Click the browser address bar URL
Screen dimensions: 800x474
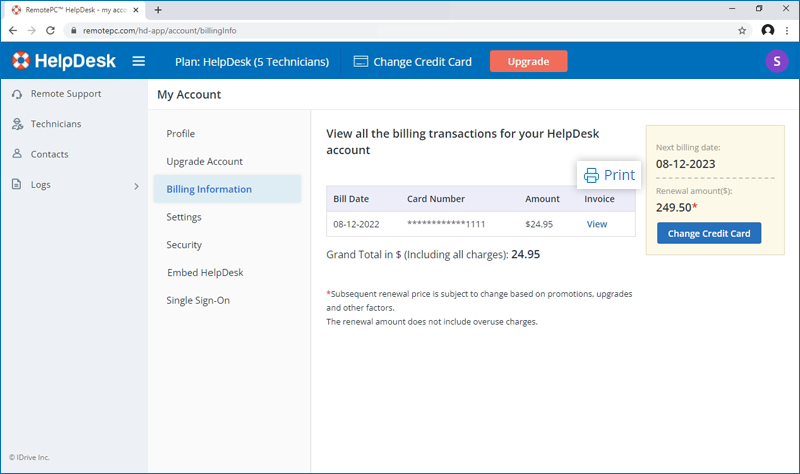tap(160, 31)
